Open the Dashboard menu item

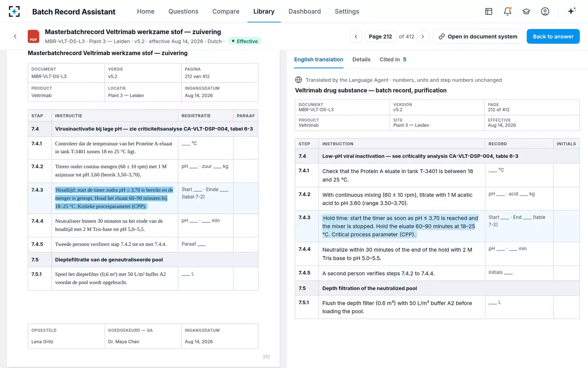305,11
